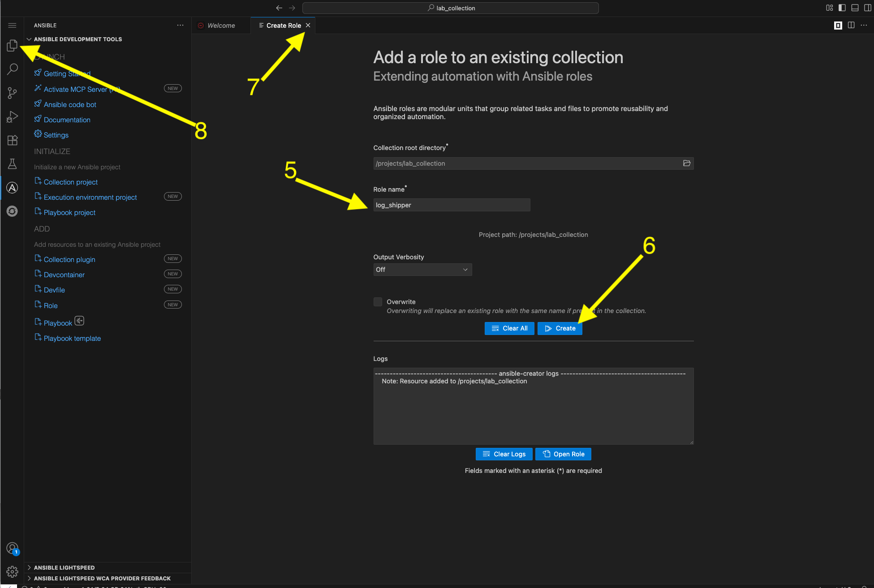Open the Testing flask view

coord(12,164)
